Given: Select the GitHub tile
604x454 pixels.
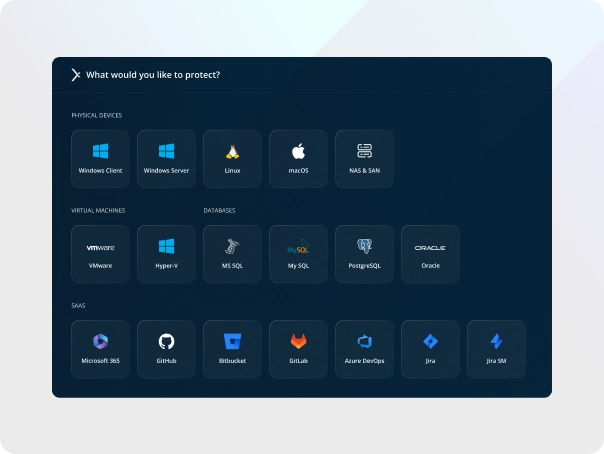Looking at the screenshot, I should tap(166, 349).
